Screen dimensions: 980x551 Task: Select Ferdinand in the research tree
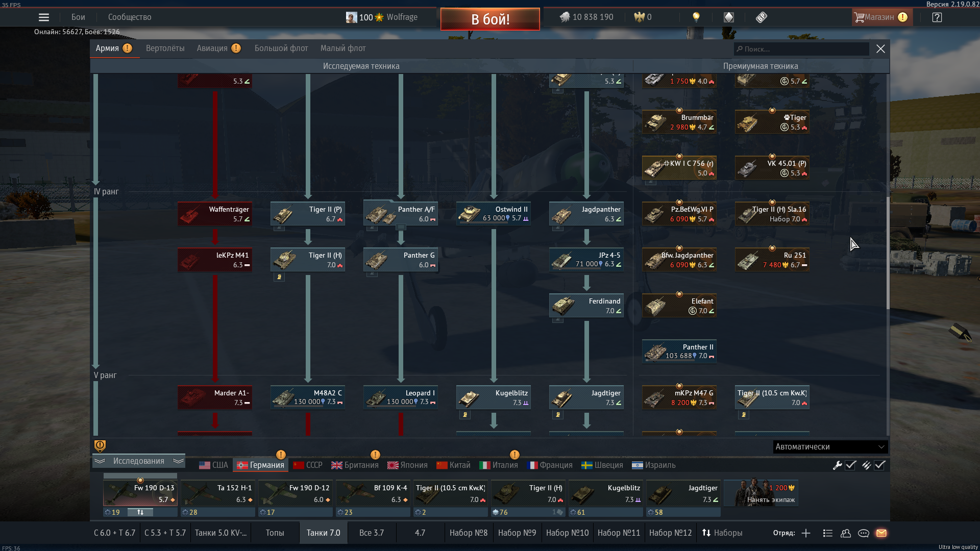(x=586, y=306)
